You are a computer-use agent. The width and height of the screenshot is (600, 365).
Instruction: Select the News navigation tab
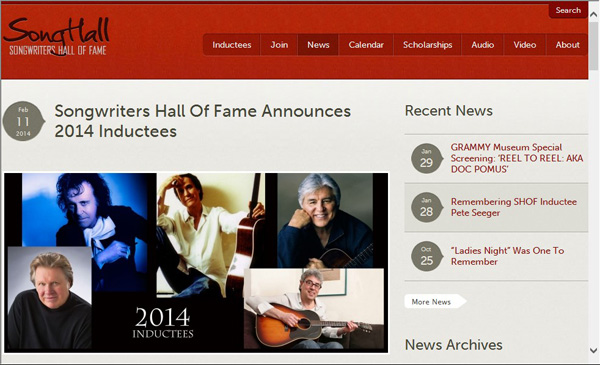(318, 45)
